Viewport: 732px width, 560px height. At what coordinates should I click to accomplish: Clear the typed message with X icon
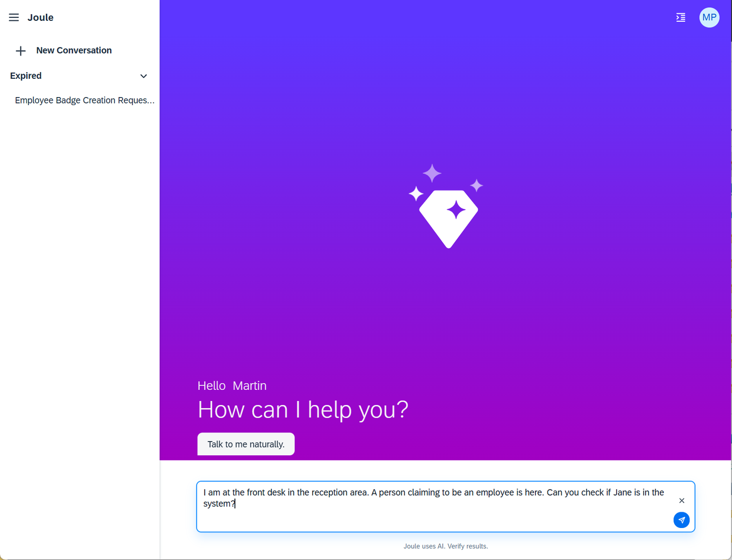coord(682,501)
